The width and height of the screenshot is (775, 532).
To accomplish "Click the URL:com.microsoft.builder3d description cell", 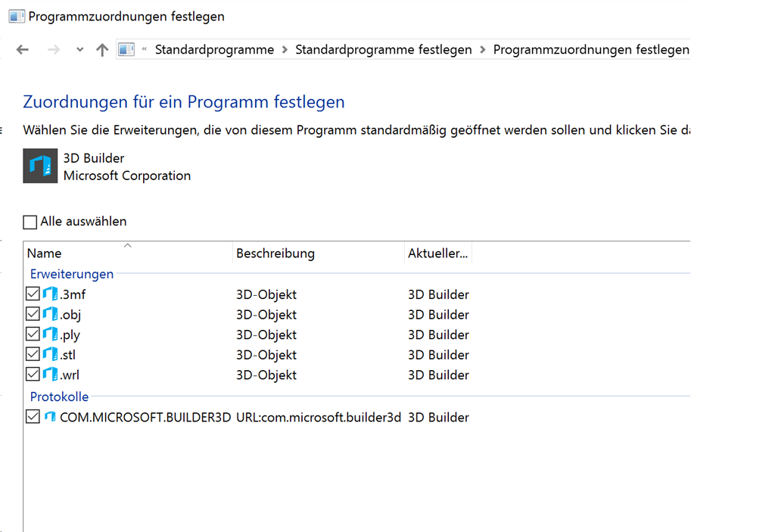I will click(319, 417).
